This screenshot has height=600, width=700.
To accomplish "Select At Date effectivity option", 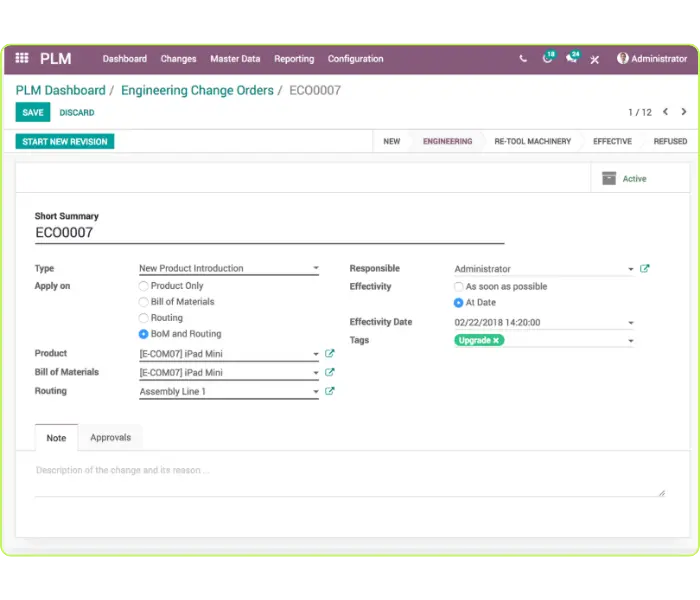I will coord(458,303).
